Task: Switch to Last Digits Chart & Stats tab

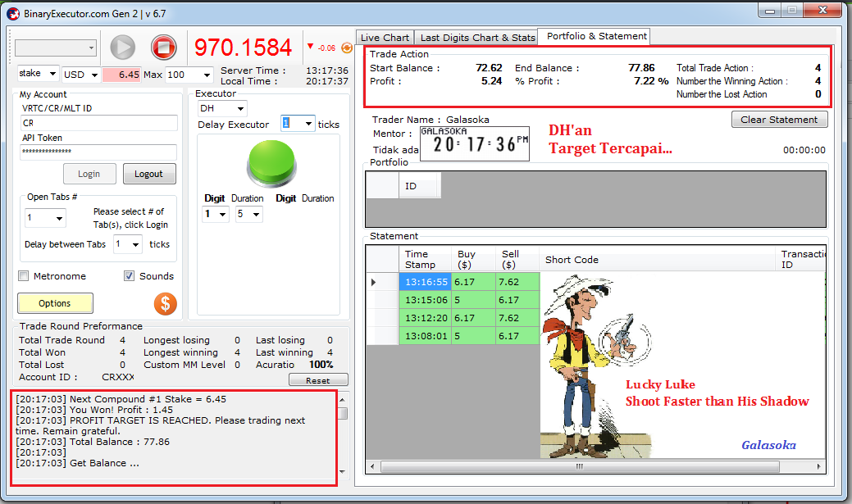Action: tap(477, 38)
